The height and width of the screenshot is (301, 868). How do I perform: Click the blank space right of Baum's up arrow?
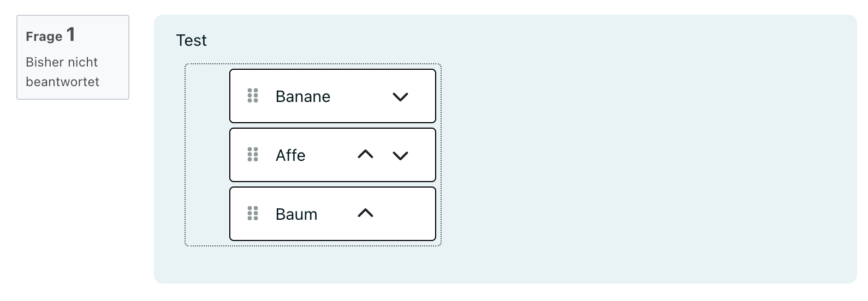point(404,214)
